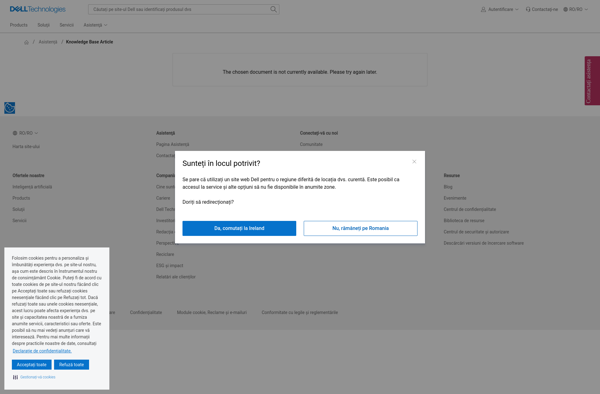Viewport: 600px width, 394px height.
Task: Open Contactați-ne in the header
Action: click(x=541, y=9)
